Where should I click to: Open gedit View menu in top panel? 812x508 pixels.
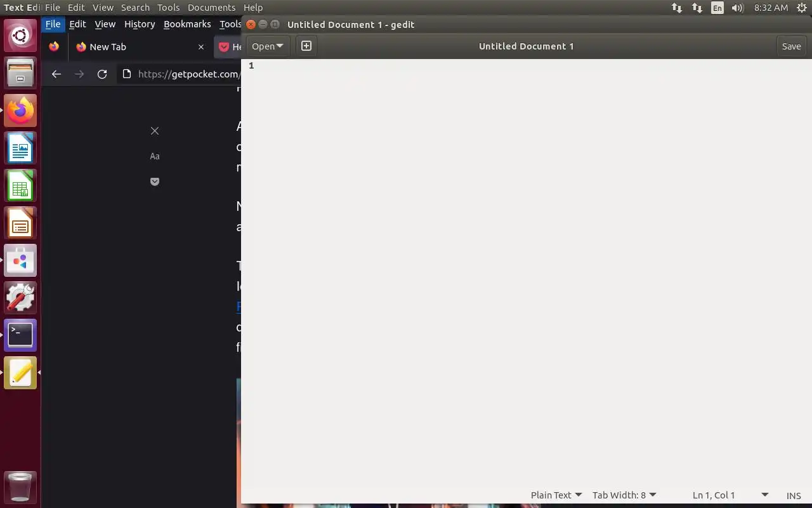click(103, 8)
